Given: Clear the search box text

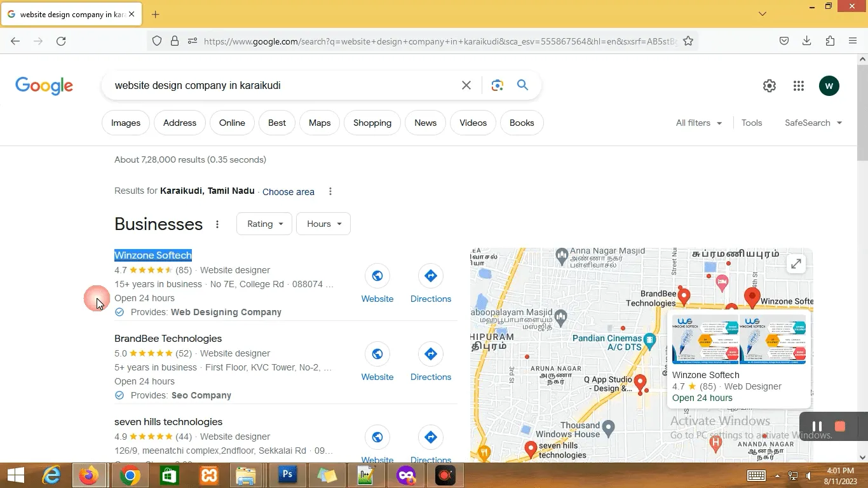Looking at the screenshot, I should [x=466, y=85].
